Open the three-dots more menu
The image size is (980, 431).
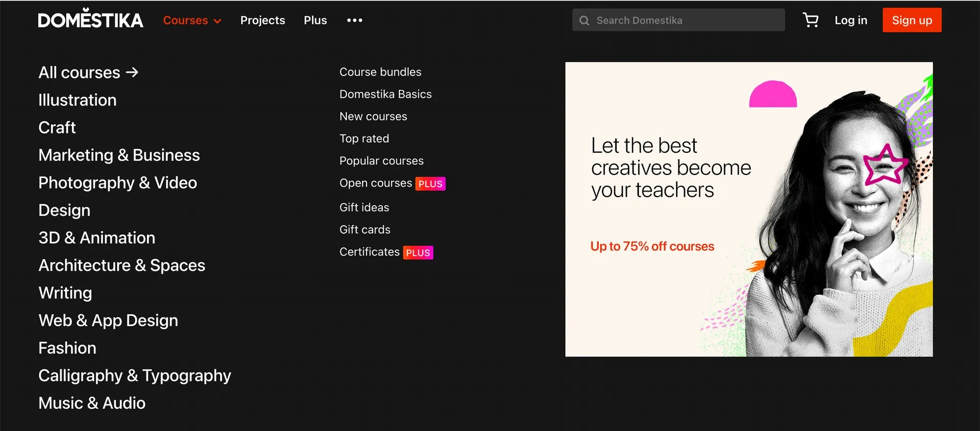(355, 20)
